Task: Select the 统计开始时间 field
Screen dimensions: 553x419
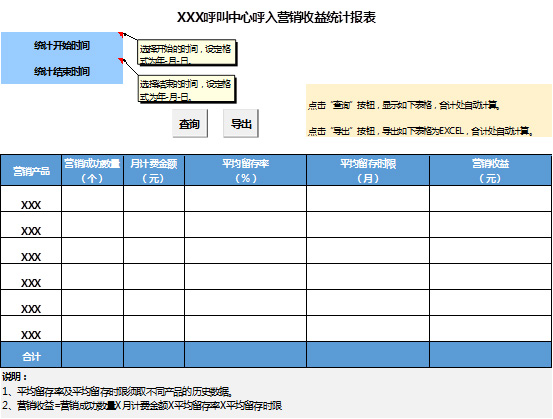Action: coord(62,45)
